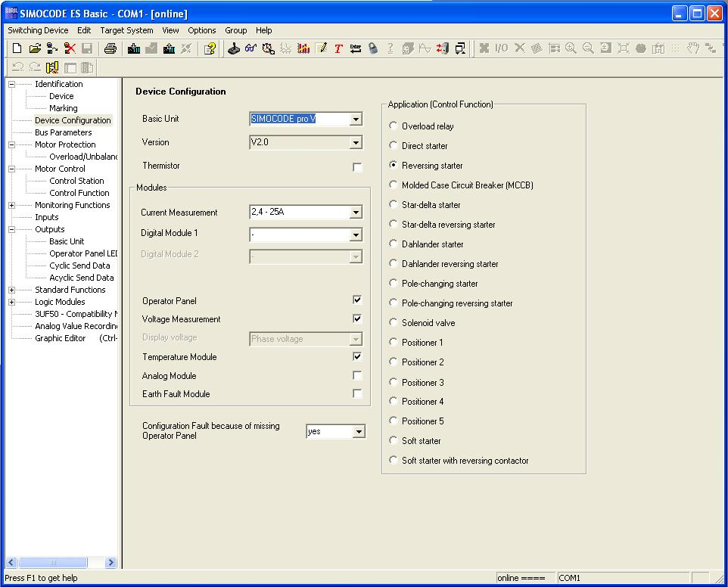The image size is (728, 587).
Task: Open a file using the folder icon
Action: pyautogui.click(x=34, y=48)
